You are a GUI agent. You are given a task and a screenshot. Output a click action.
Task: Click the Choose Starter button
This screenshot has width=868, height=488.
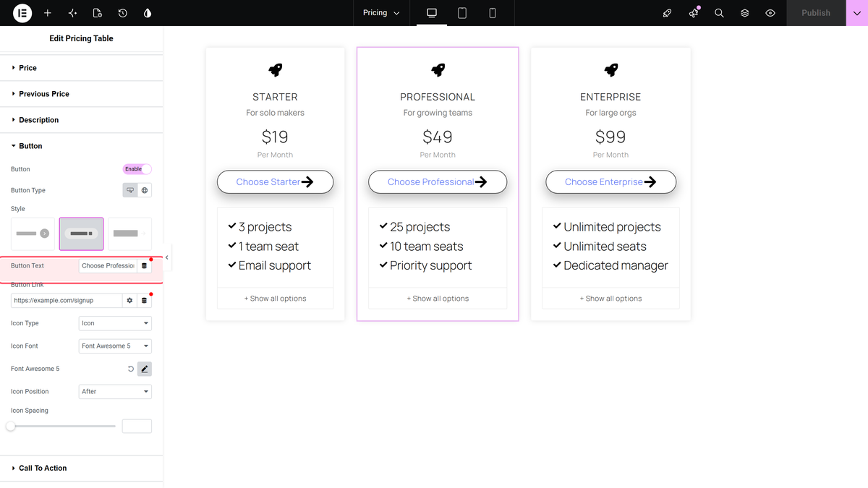(x=275, y=182)
